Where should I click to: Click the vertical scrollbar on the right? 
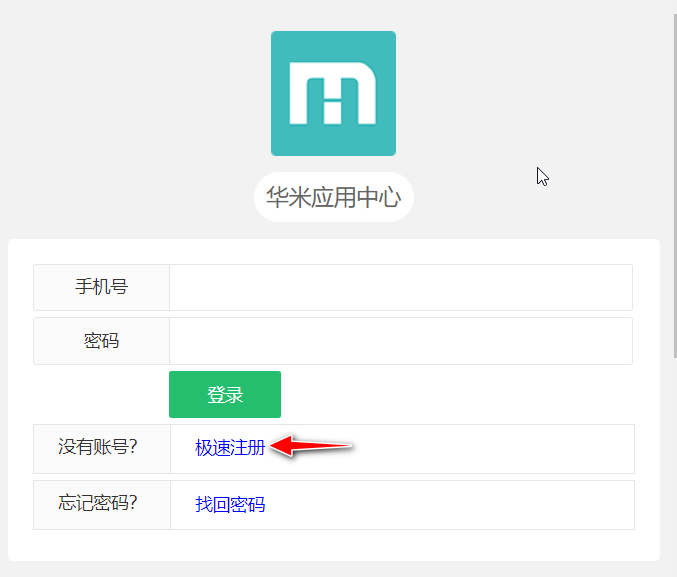click(675, 186)
